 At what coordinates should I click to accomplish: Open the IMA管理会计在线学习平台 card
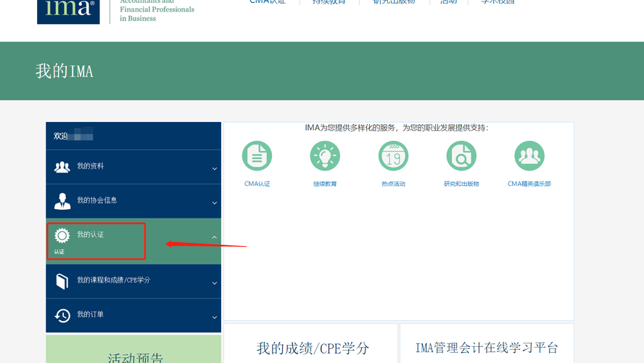pyautogui.click(x=486, y=348)
